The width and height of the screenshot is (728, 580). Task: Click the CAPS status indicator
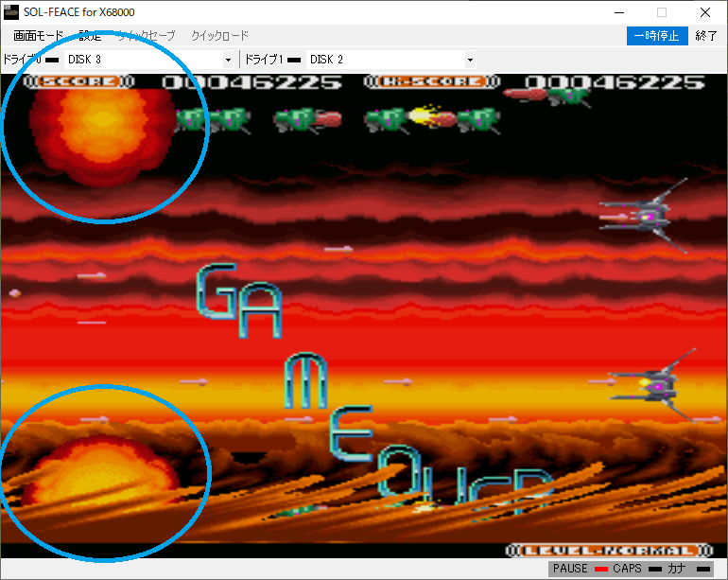[655, 569]
